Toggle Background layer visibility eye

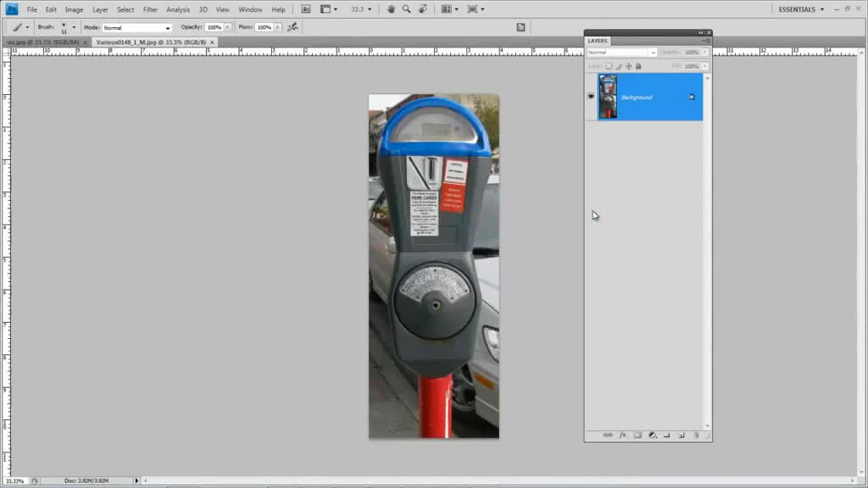click(591, 97)
